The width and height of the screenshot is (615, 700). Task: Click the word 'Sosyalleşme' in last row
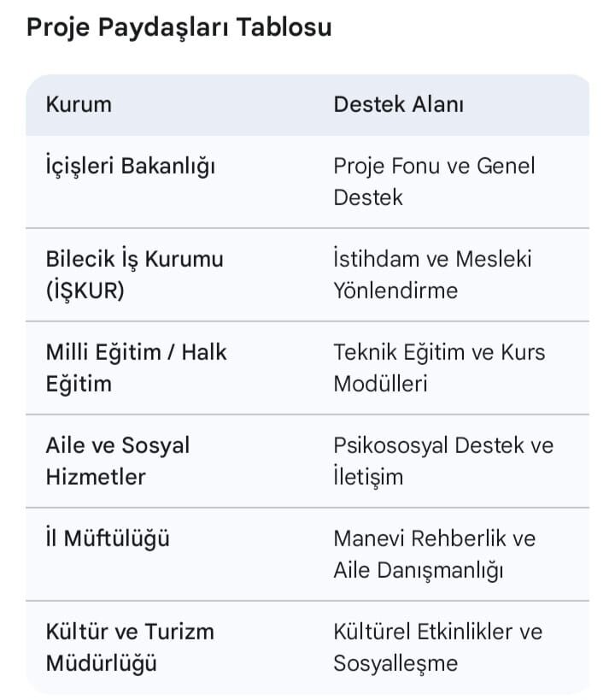pos(395,663)
